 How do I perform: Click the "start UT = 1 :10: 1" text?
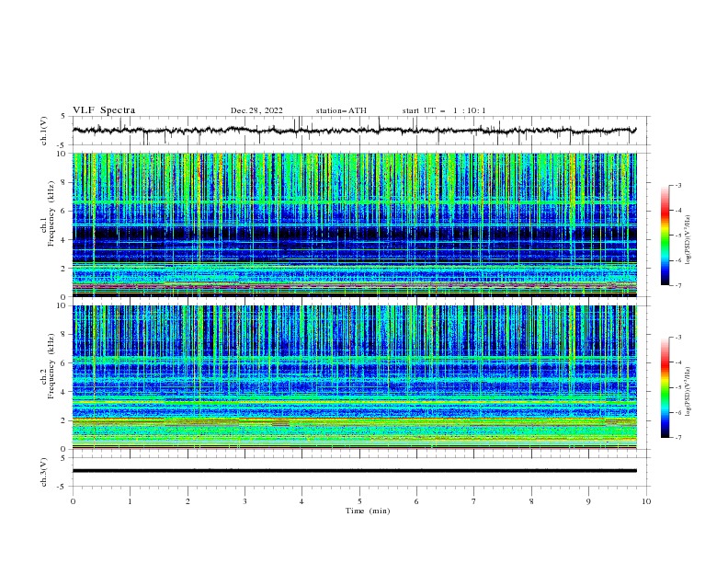point(444,110)
